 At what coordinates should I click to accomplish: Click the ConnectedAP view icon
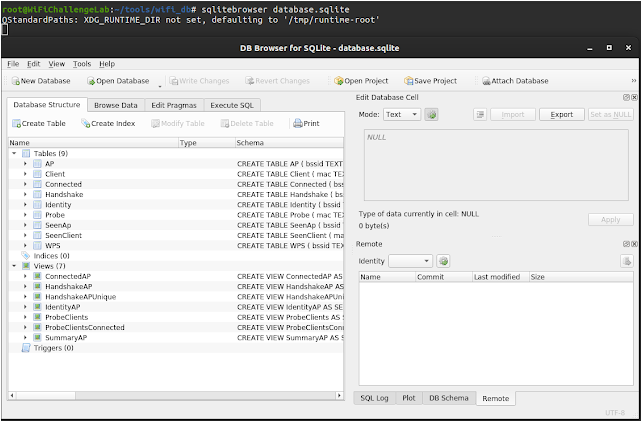[x=37, y=276]
